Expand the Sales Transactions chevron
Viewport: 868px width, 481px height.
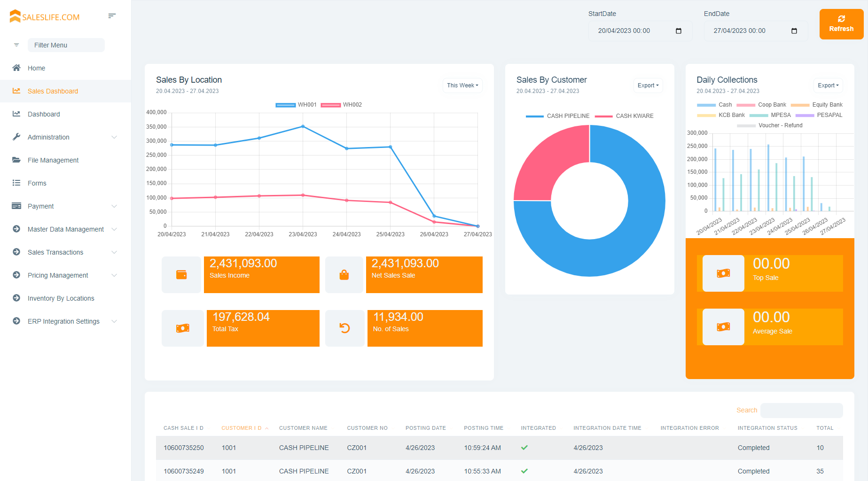click(x=114, y=252)
